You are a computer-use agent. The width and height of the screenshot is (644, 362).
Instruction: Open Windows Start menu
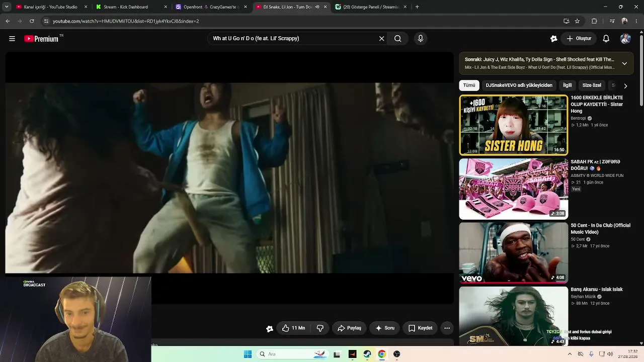coord(248,354)
